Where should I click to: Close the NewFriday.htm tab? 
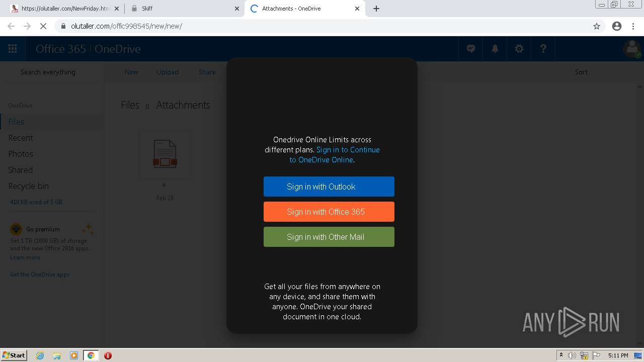pyautogui.click(x=117, y=9)
